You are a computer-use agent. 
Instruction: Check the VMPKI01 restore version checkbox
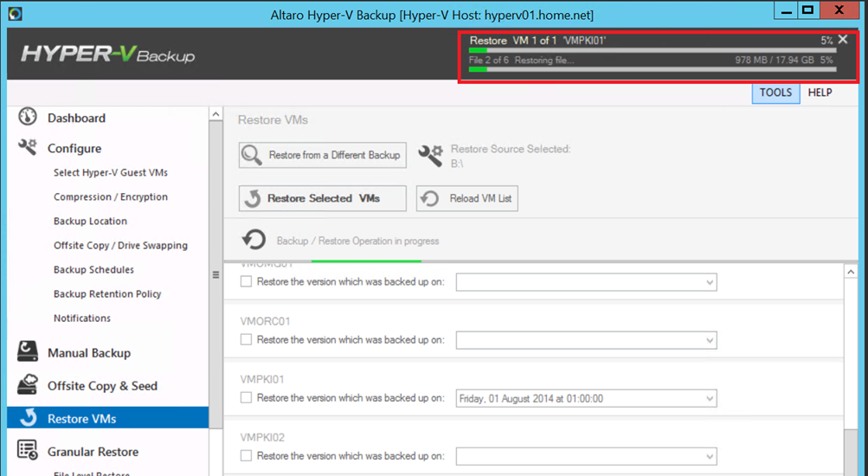(246, 398)
